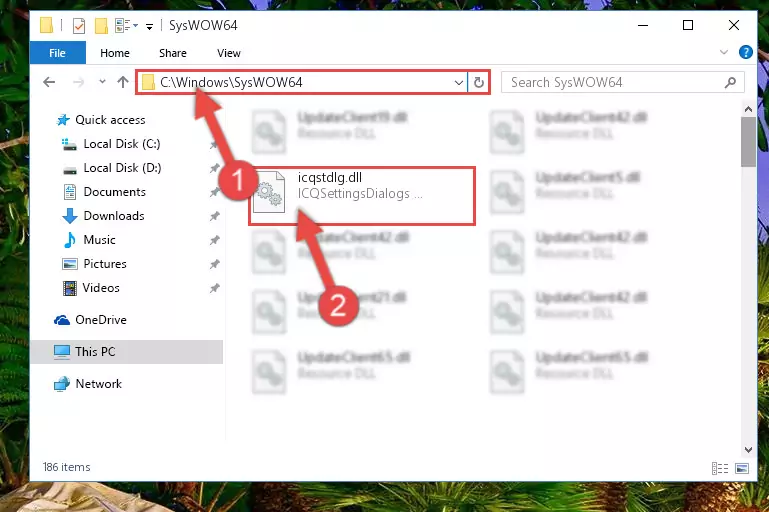Viewport: 769px width, 512px height.
Task: Open the recent locations dropdown
Action: [x=102, y=81]
